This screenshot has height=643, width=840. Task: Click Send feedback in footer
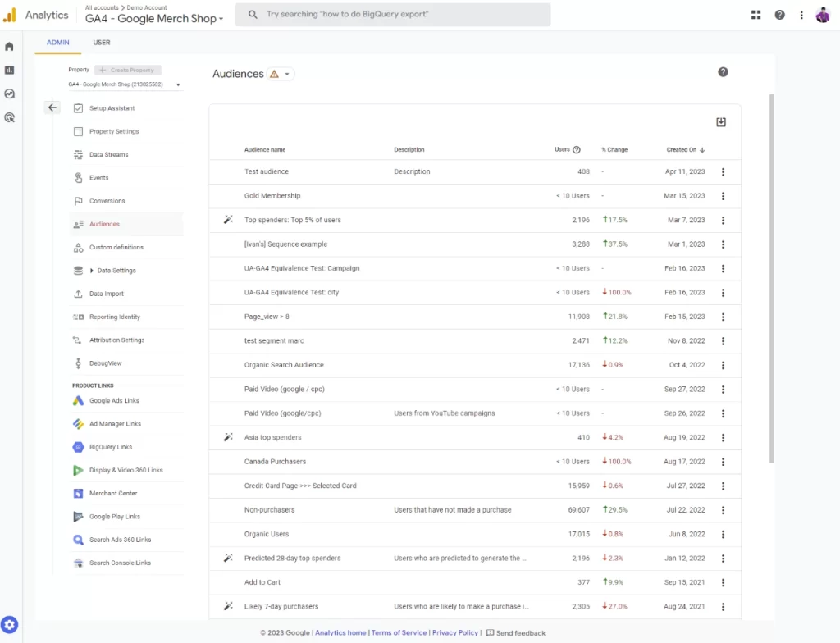(x=516, y=633)
